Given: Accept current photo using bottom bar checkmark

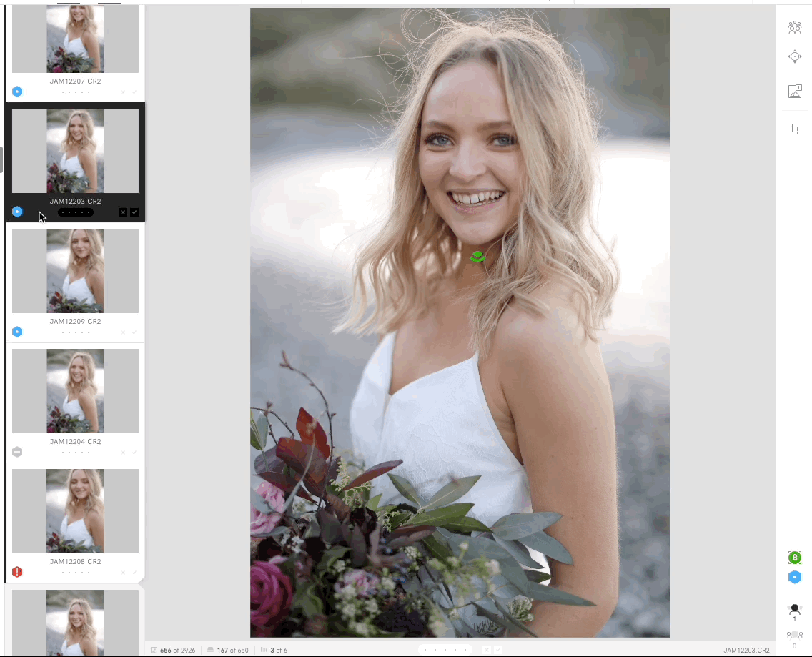Looking at the screenshot, I should [x=497, y=650].
